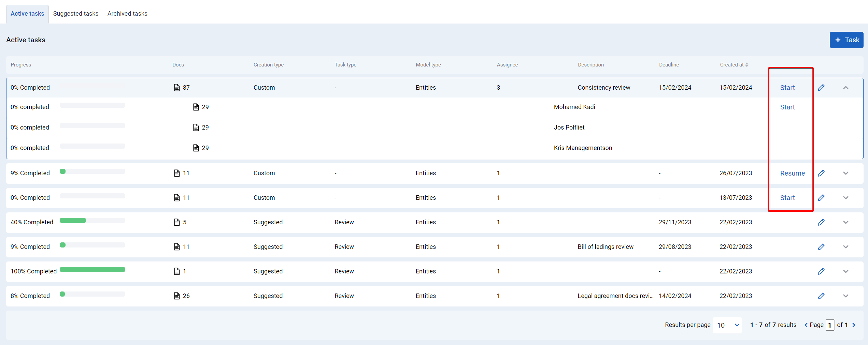Viewport: 868px width, 345px height.
Task: Click the document icon in the 40% Completed row
Action: coord(177,222)
